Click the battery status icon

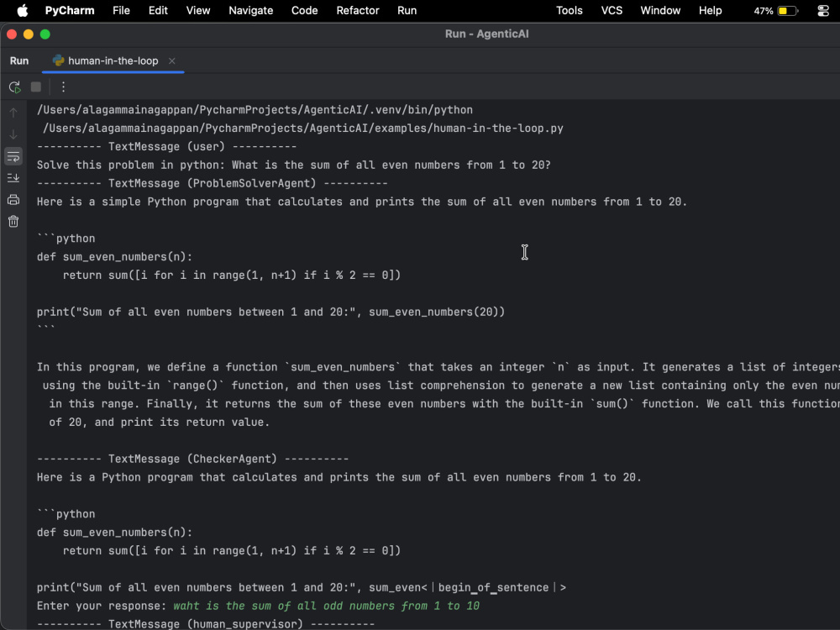tap(788, 11)
